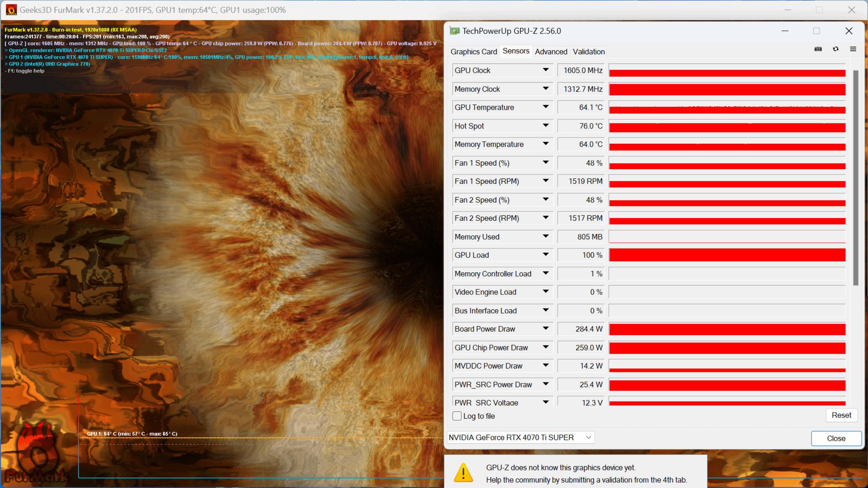This screenshot has width=868, height=488.
Task: Expand the GPU Load sensor arrow
Action: pos(546,255)
